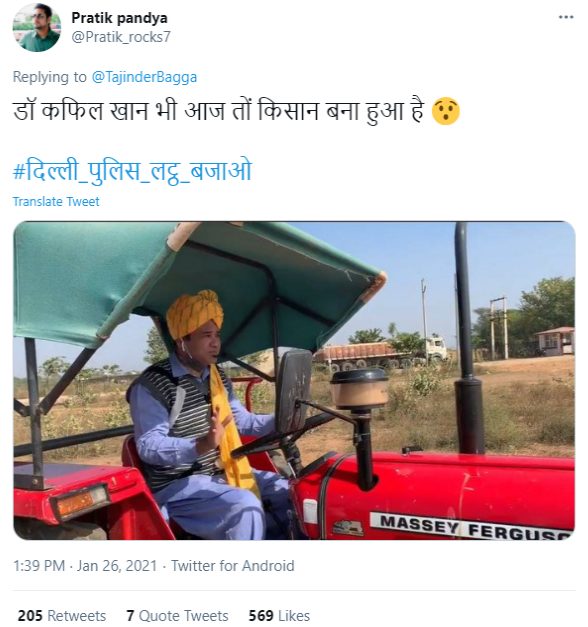
Task: Open the Twitter for Android source link
Action: 232,566
